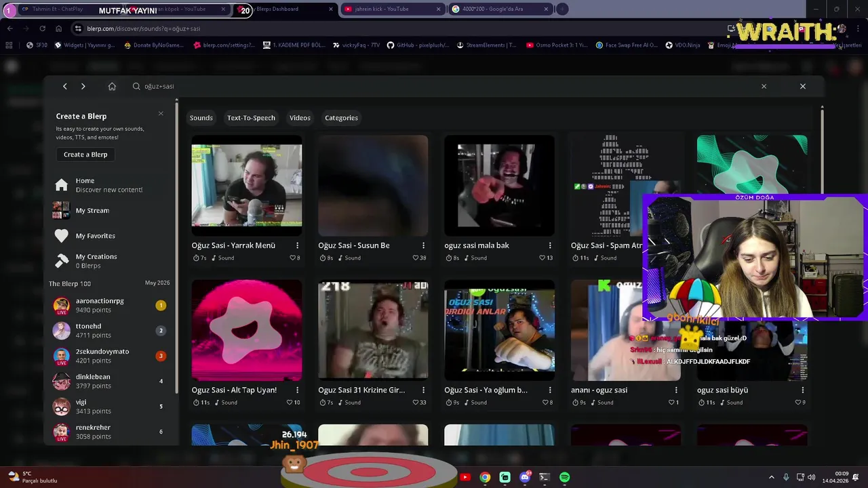Open the three-dot menu for Oğuz Sasi - Susun Be

click(x=423, y=245)
